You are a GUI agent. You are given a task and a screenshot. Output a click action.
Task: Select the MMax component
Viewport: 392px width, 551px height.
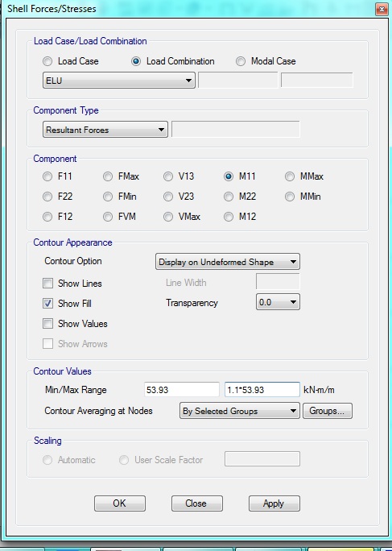(x=290, y=176)
